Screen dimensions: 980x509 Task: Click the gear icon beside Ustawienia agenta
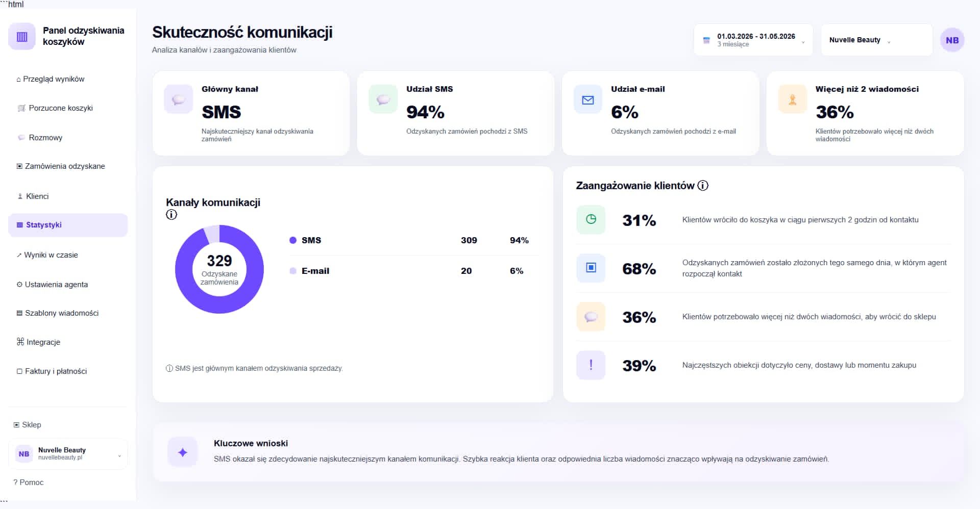point(19,285)
